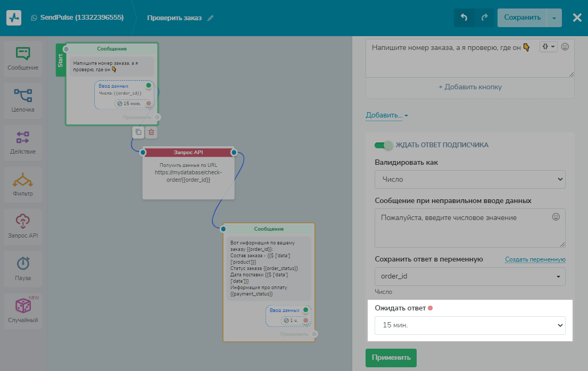Open Валидировать как Число dropdown

[x=470, y=180]
